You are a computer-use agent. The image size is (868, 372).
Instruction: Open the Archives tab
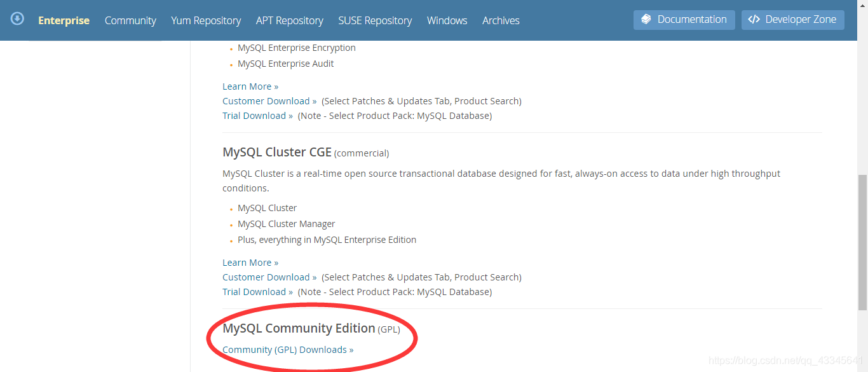[x=501, y=20]
